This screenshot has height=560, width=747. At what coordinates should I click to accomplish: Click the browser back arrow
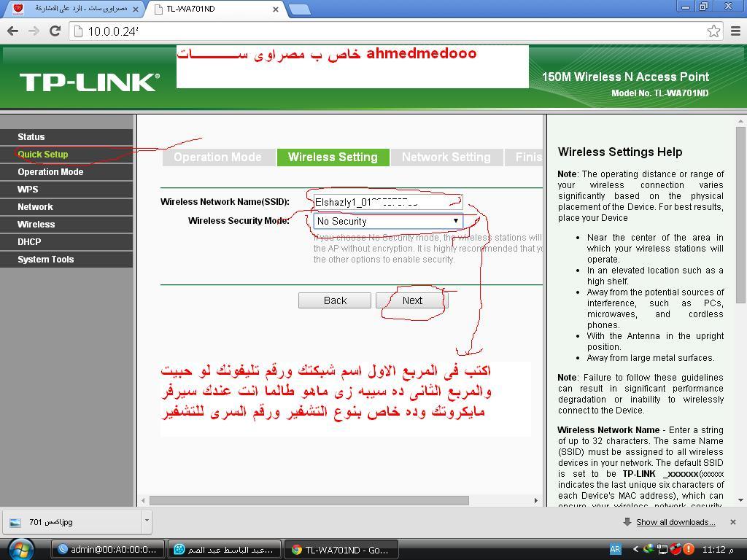13,31
